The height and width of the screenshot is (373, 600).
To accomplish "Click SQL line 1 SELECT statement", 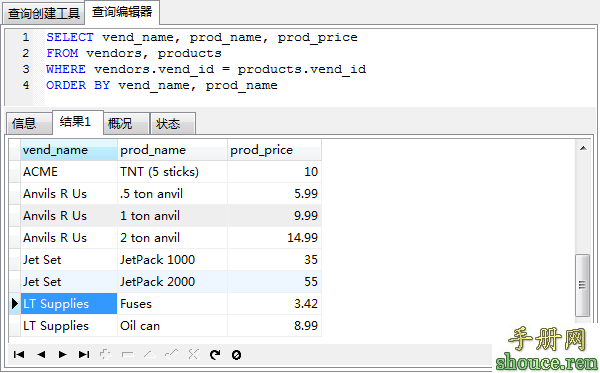I will [x=202, y=37].
